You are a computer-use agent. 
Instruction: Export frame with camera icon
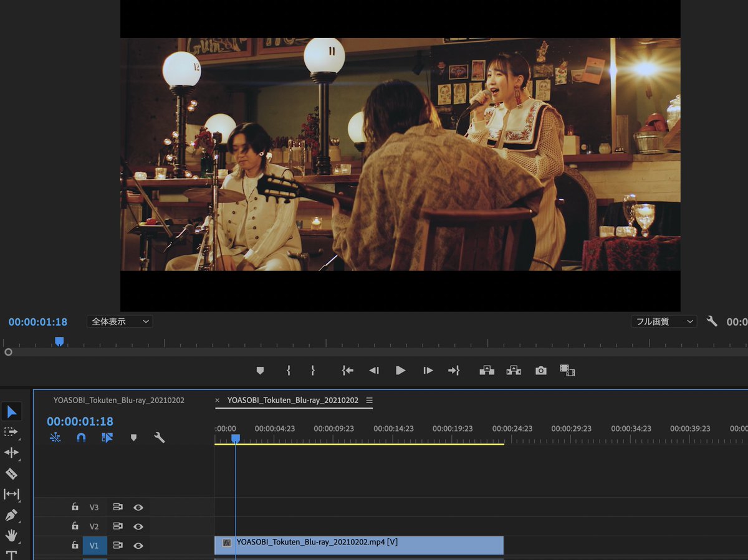(x=541, y=371)
